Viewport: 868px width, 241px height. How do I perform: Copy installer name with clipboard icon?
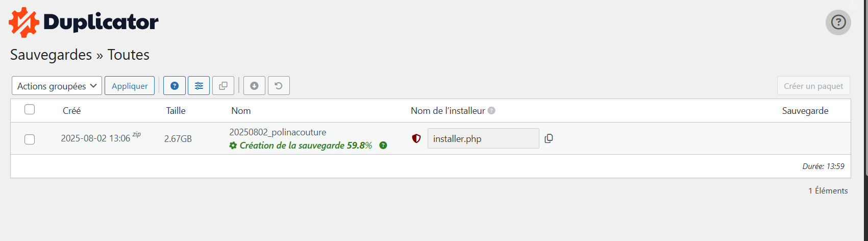[x=549, y=138]
